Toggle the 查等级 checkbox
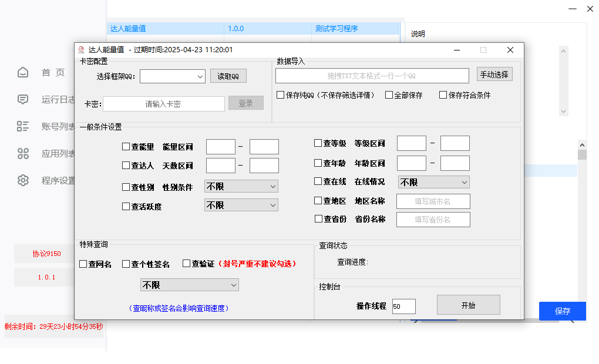The width and height of the screenshot is (599, 364). pos(318,143)
